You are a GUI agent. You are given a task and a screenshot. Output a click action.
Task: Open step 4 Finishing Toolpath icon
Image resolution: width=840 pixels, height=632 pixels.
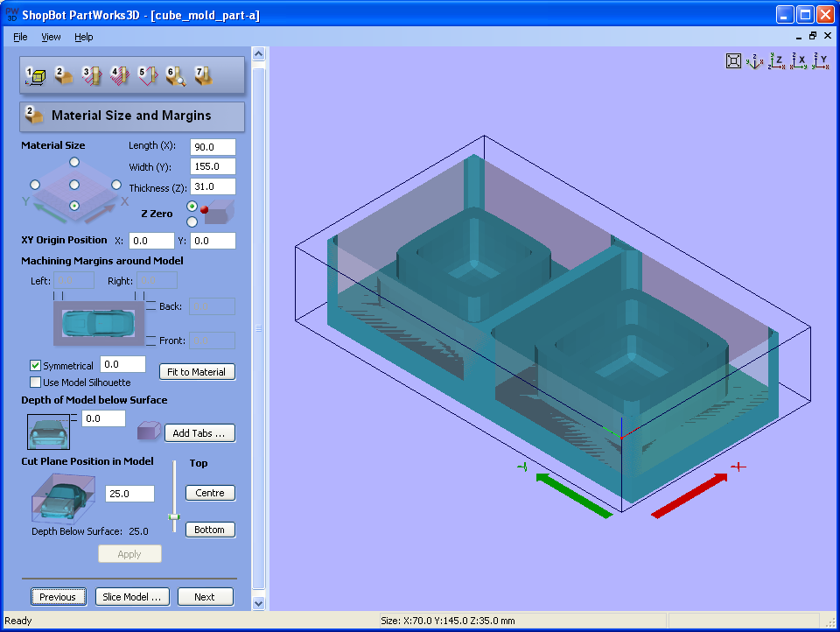[x=120, y=75]
